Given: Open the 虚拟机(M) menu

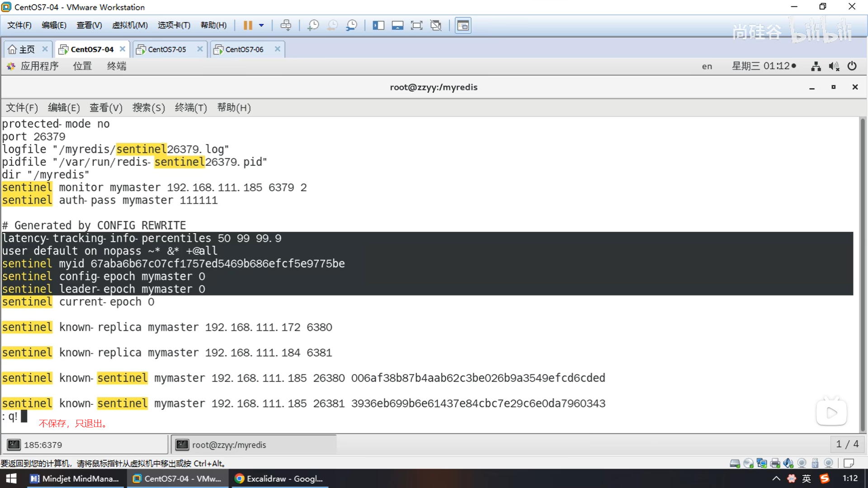Looking at the screenshot, I should click(130, 25).
